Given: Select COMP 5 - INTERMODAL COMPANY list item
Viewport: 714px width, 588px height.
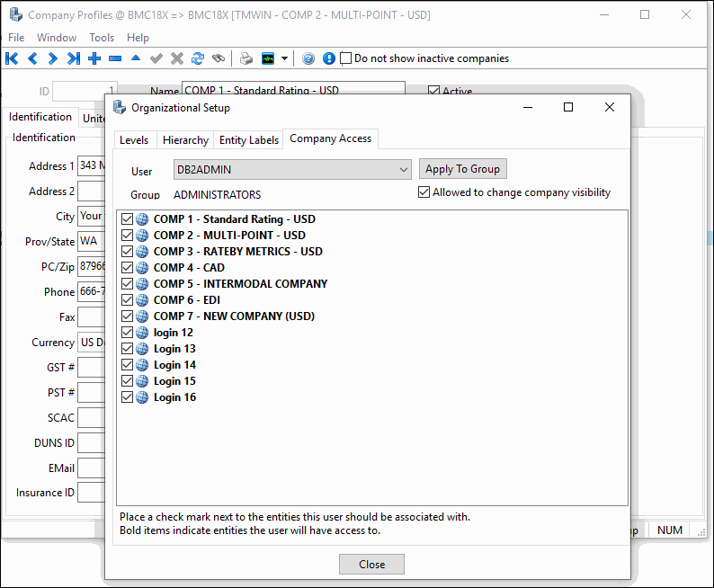Looking at the screenshot, I should click(240, 284).
